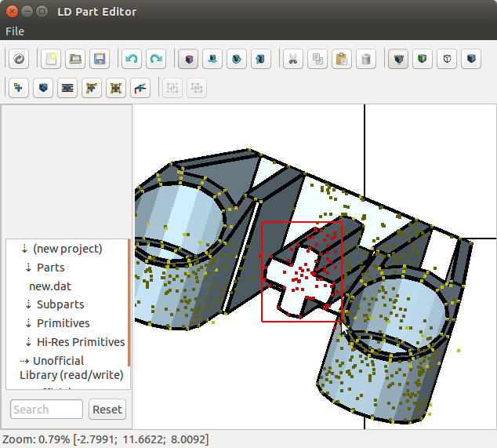Toggle the red cube select mode button
This screenshot has width=497, height=448.
pos(187,59)
